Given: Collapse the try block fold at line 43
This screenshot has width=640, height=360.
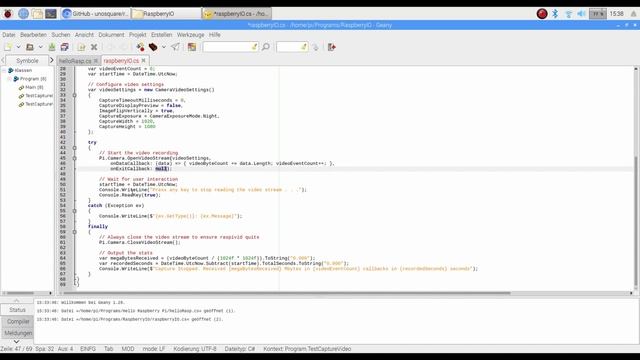Looking at the screenshot, I should (x=74, y=148).
